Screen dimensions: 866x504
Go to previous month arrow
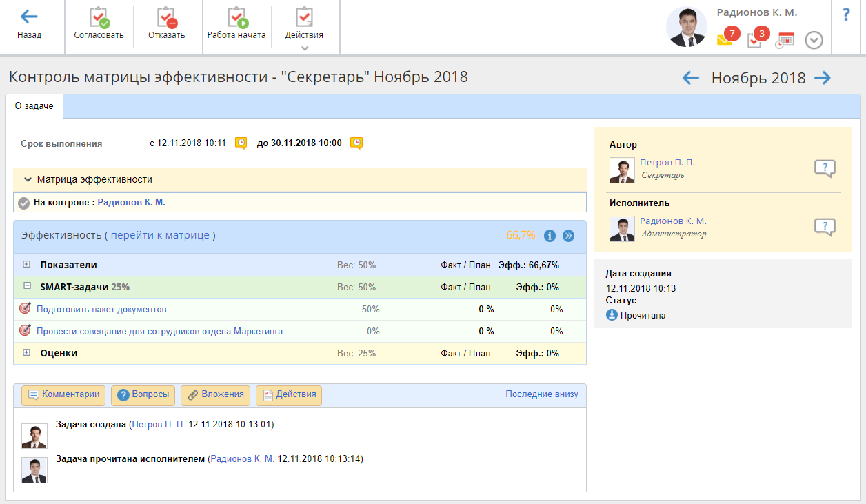pyautogui.click(x=691, y=78)
